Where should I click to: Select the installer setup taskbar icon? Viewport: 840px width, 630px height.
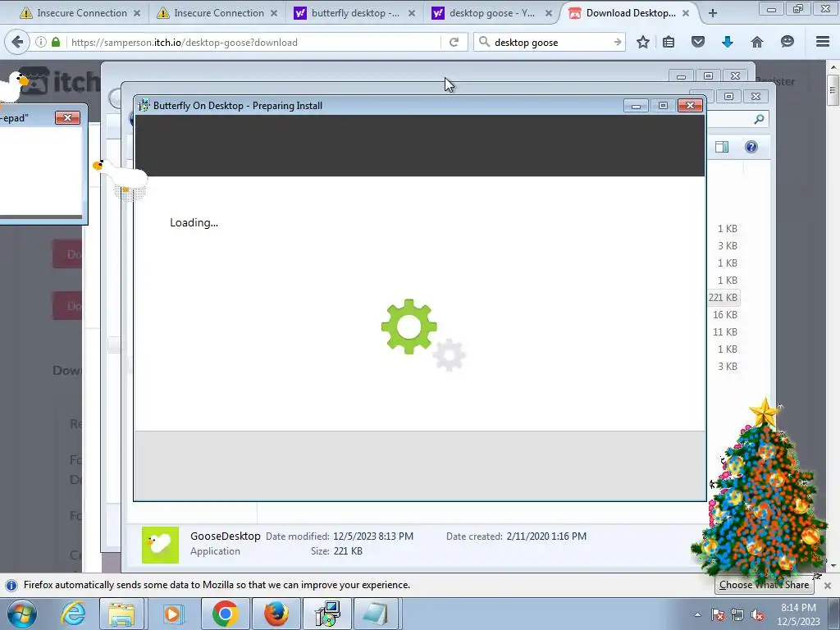pyautogui.click(x=326, y=614)
